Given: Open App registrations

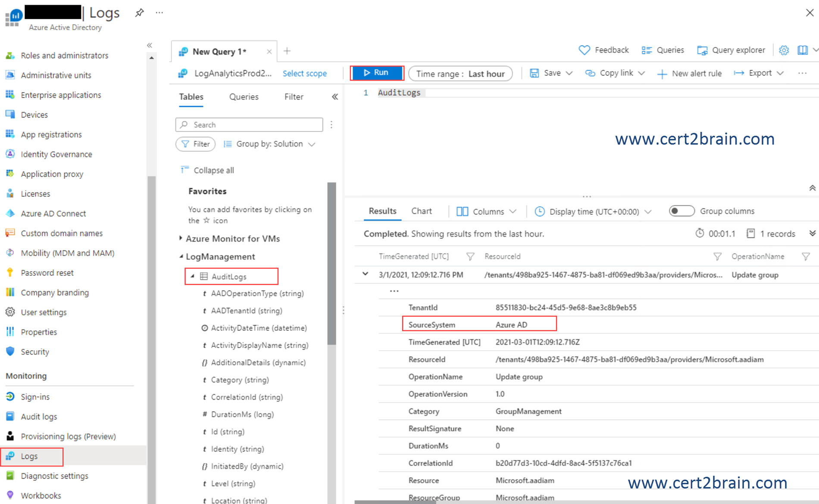Looking at the screenshot, I should pos(51,134).
